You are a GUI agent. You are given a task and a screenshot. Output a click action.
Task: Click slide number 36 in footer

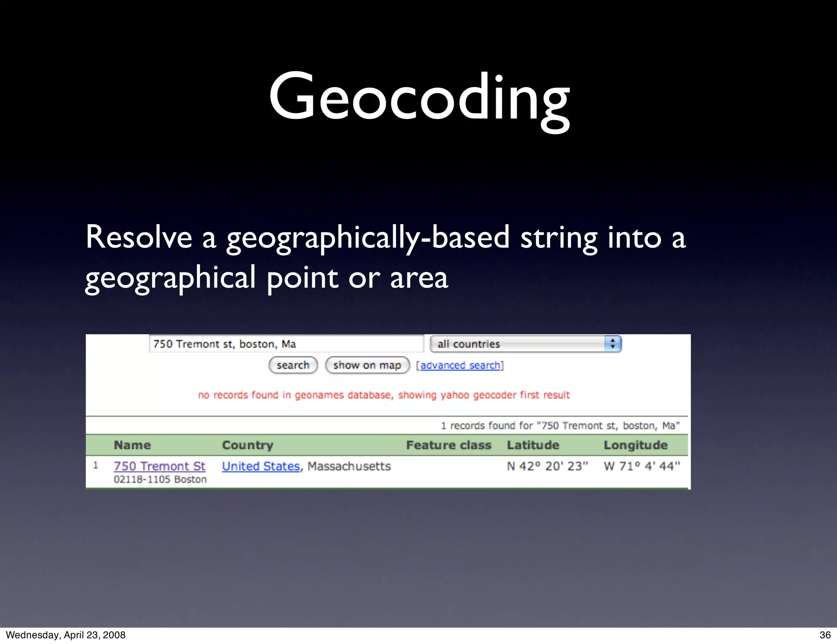825,635
